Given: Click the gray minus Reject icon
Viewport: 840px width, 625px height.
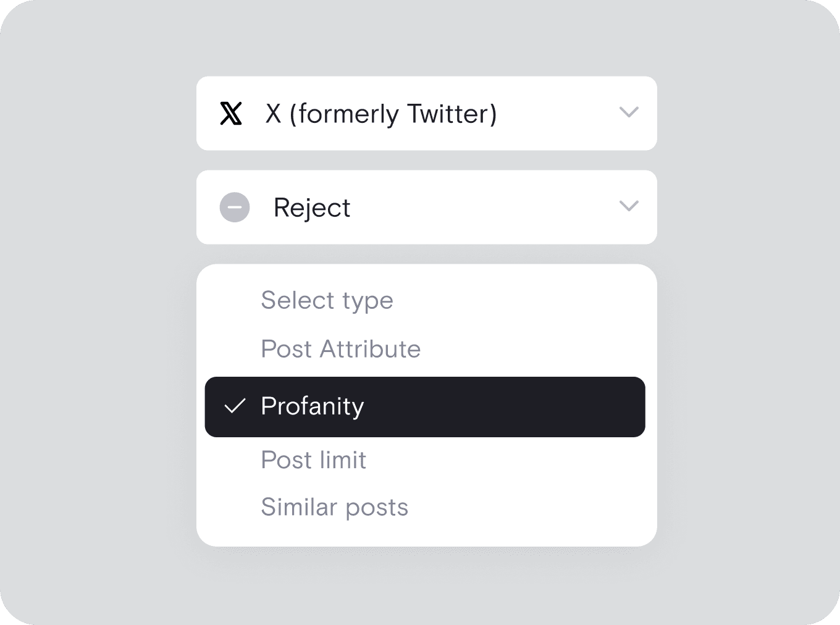Looking at the screenshot, I should tap(235, 208).
